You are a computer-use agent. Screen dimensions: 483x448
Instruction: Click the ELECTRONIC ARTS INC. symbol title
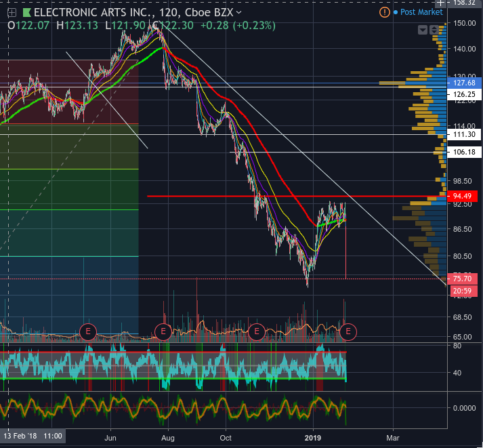(93, 13)
